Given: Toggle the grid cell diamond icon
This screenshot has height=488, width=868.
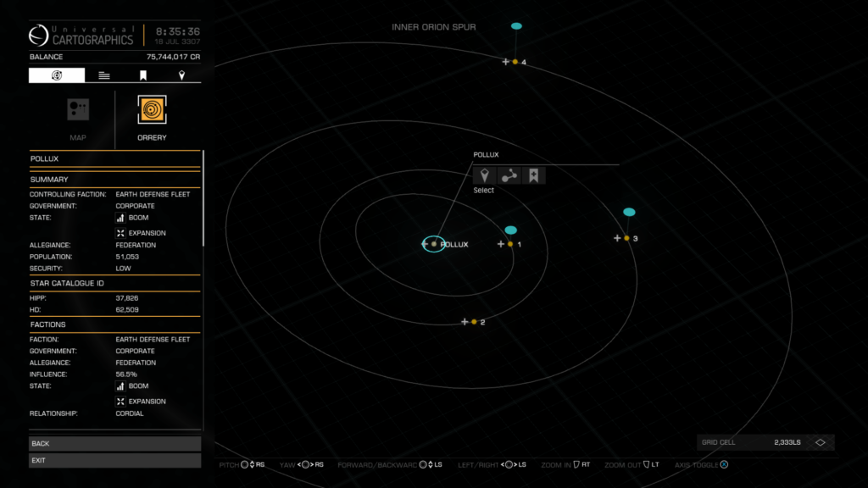Looking at the screenshot, I should (x=820, y=442).
